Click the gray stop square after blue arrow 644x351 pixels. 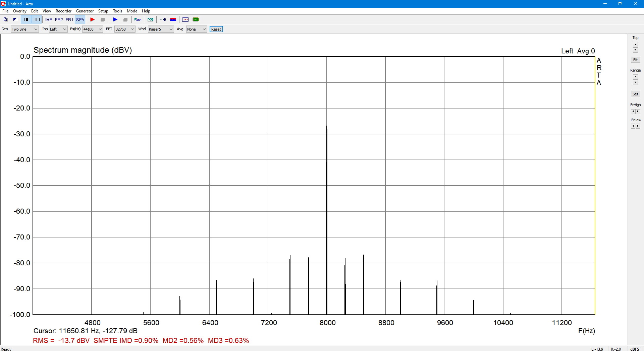coord(125,19)
